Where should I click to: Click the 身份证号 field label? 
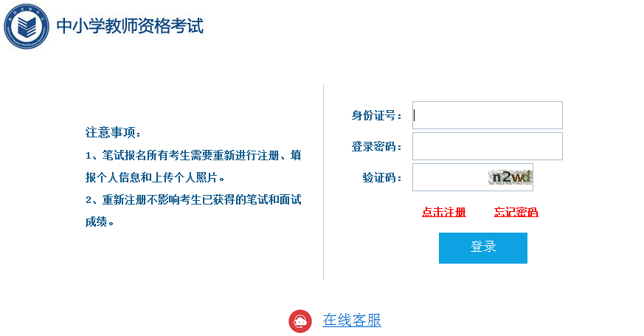(x=376, y=115)
